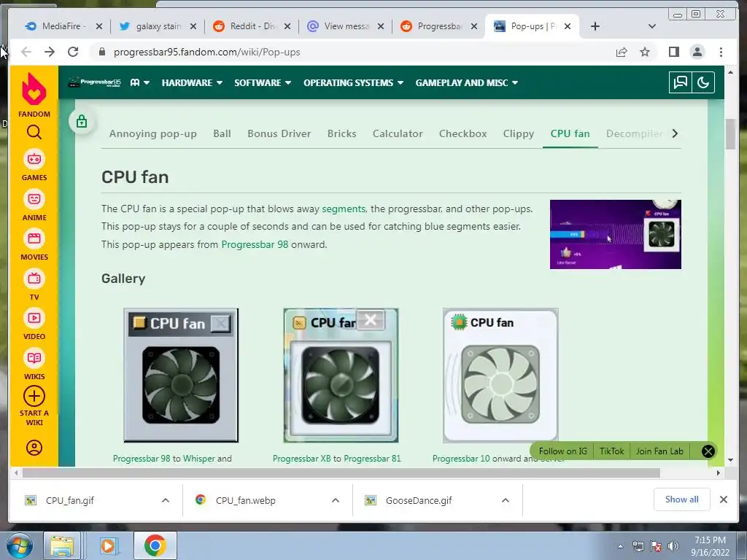The image size is (747, 560).
Task: Open the Anime section icon
Action: (x=34, y=199)
